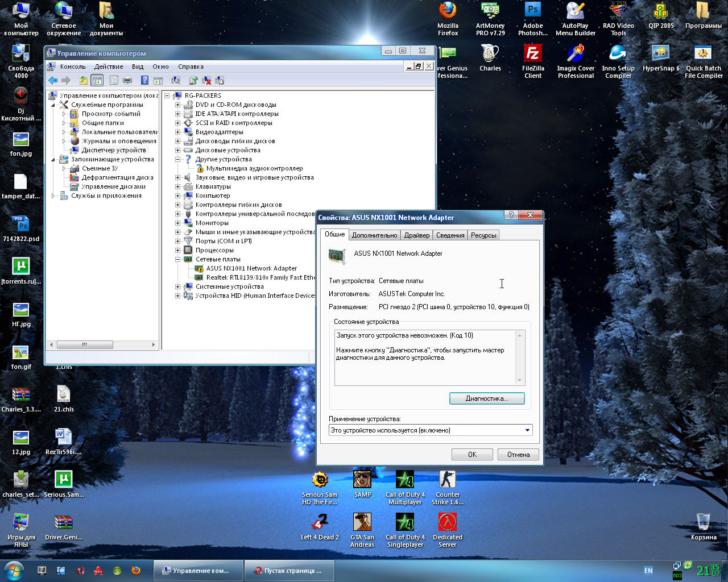728x582 pixels.
Task: Click the clock in the system tray
Action: [709, 571]
